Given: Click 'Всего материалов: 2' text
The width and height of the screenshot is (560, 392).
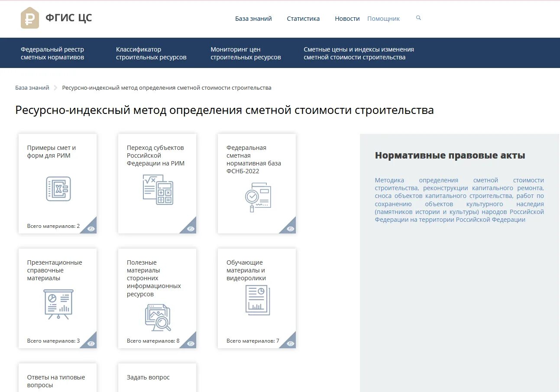Looking at the screenshot, I should (x=53, y=226).
